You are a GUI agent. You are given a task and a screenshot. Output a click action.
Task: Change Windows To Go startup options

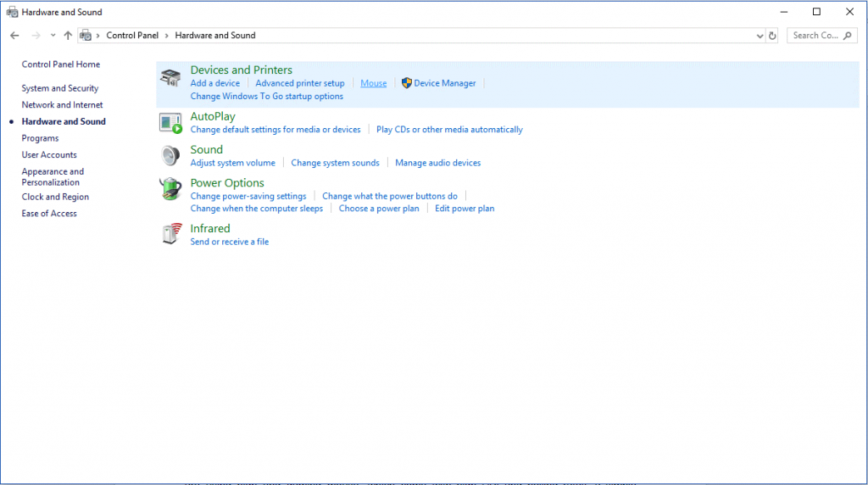(267, 97)
